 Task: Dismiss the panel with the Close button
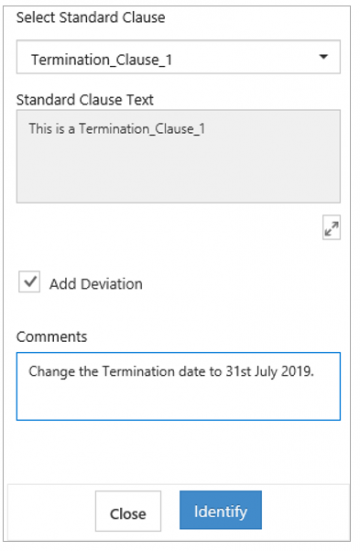128,511
